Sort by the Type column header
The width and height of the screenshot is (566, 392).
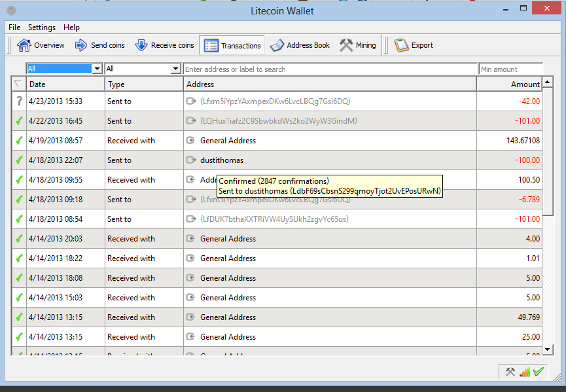[144, 84]
